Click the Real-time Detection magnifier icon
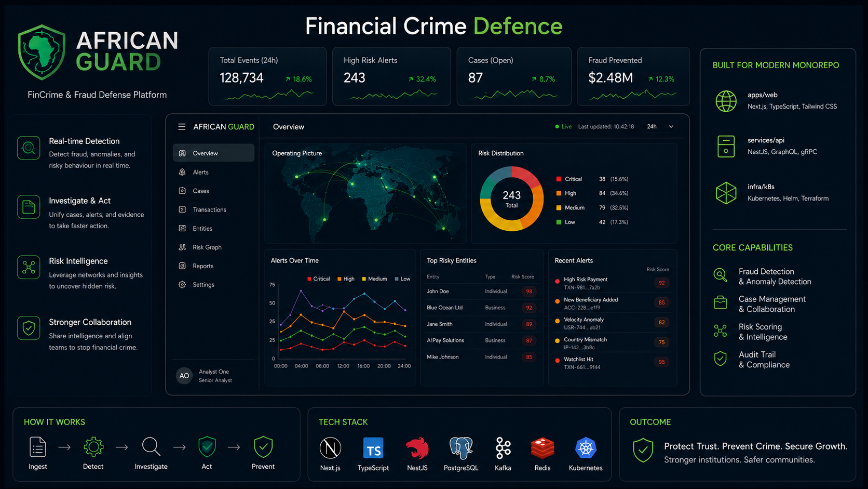 point(29,148)
